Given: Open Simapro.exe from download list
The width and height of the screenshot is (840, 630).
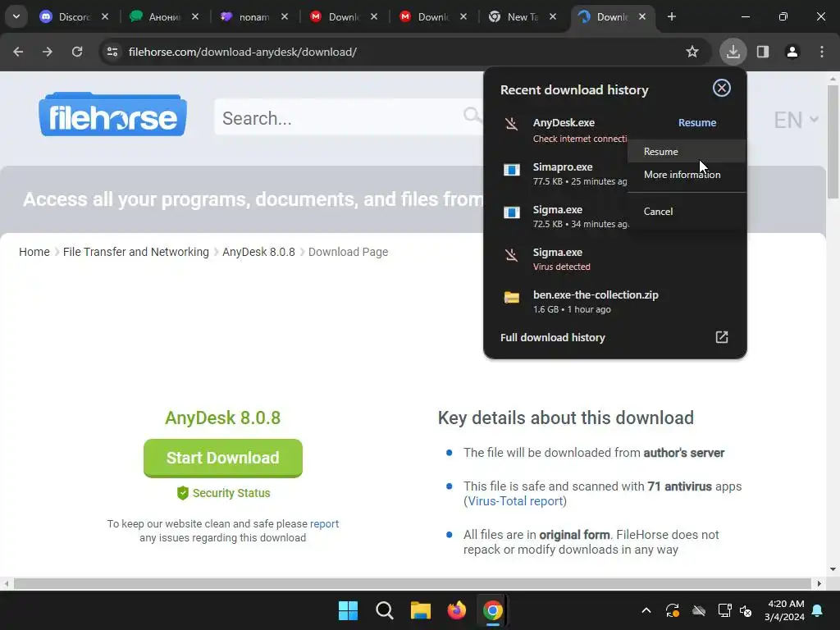Looking at the screenshot, I should coord(563,167).
